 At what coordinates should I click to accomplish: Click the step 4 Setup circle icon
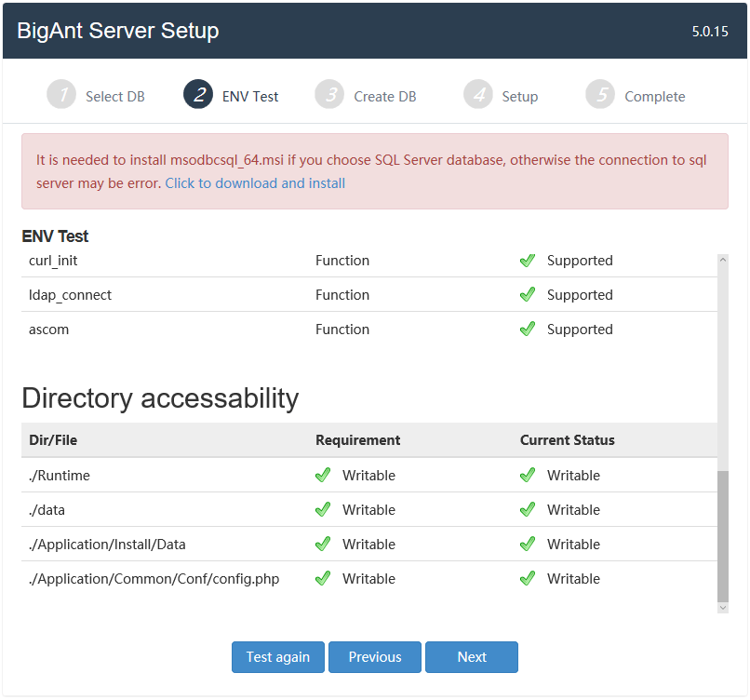coord(478,95)
